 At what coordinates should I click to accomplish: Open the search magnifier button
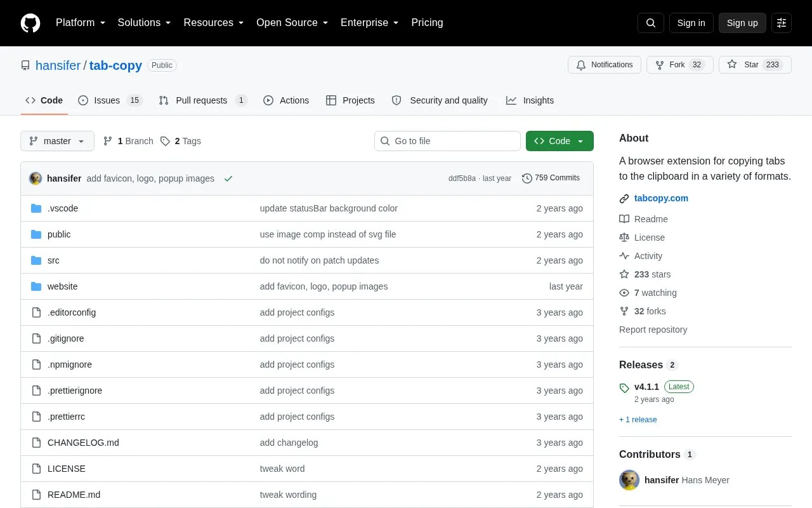click(651, 23)
